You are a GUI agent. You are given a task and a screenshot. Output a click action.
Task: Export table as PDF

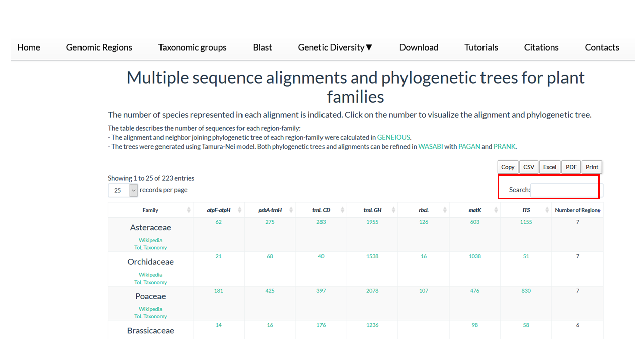571,167
